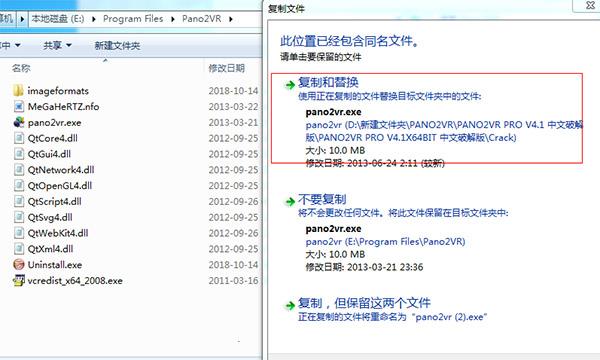The width and height of the screenshot is (600, 360).
Task: Select file name QtNetwork4.dll
Action: [x=61, y=169]
